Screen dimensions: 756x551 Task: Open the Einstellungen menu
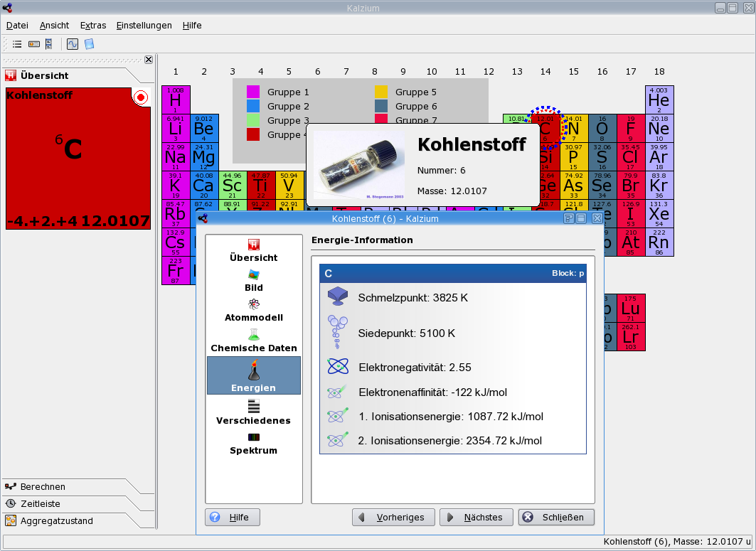(x=144, y=26)
